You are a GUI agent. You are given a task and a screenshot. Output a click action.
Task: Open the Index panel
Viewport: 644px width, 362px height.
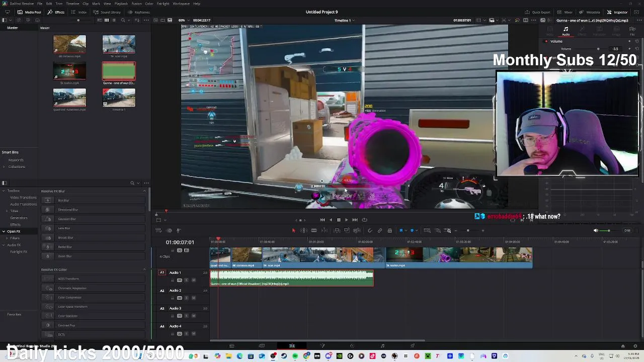(79, 12)
